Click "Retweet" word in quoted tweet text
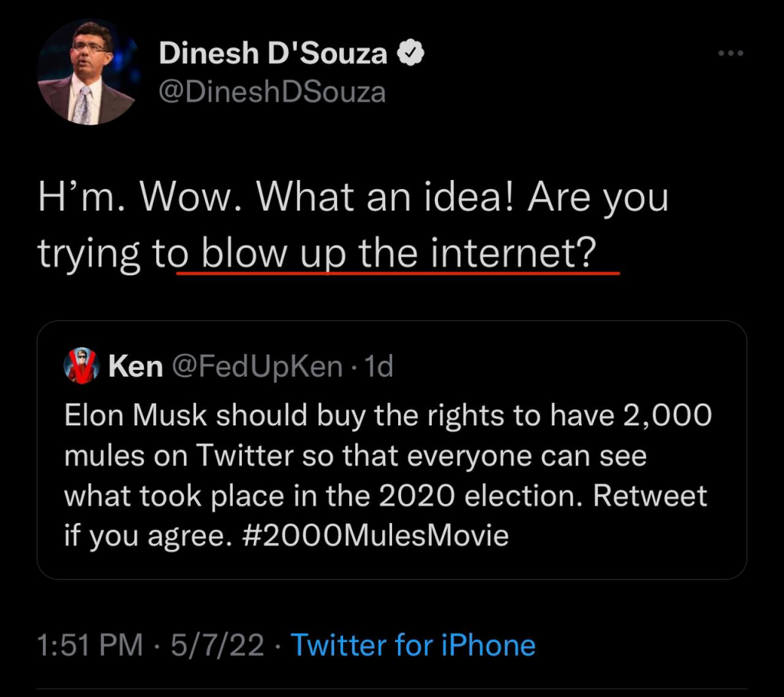 click(x=651, y=496)
